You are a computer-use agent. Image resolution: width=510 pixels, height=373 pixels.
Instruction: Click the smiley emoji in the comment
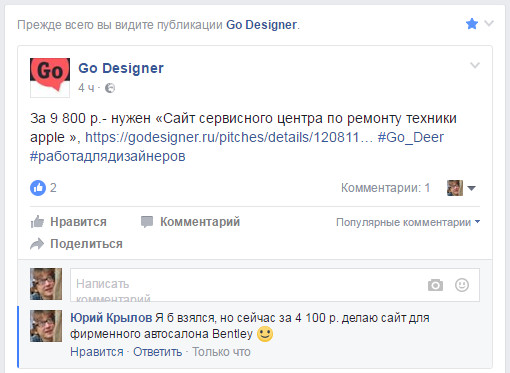pos(265,334)
